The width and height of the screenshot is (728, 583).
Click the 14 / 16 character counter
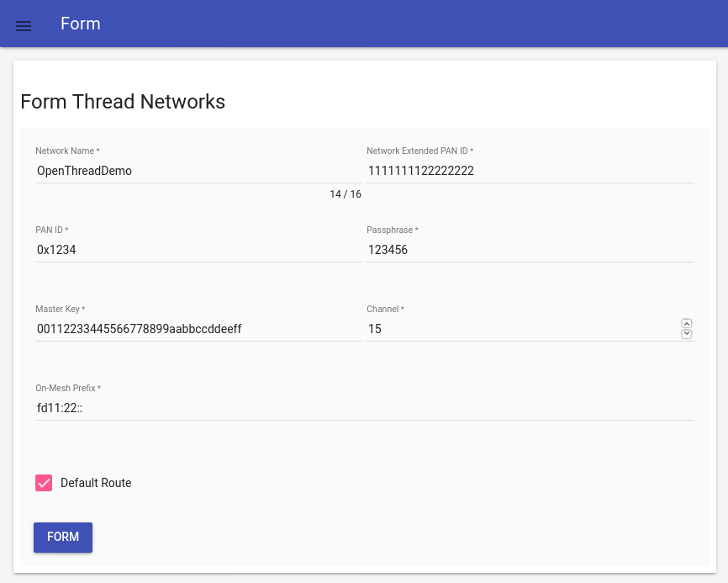click(346, 194)
